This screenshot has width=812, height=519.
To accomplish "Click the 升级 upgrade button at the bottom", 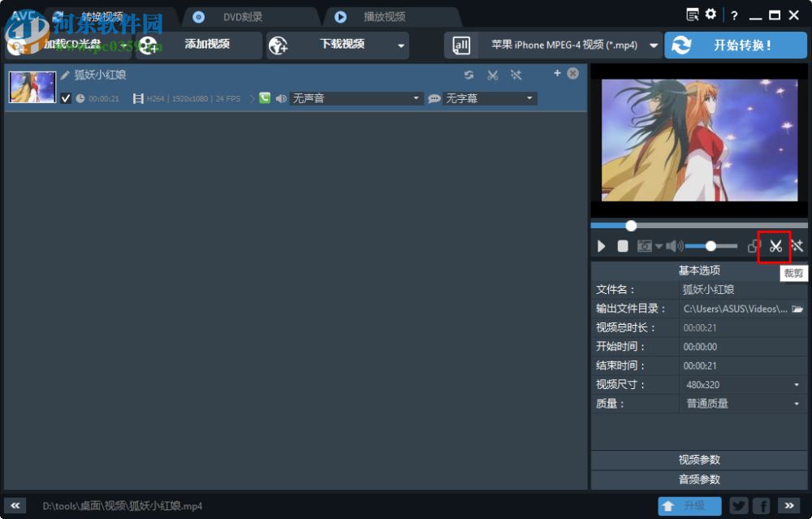I will click(x=689, y=505).
